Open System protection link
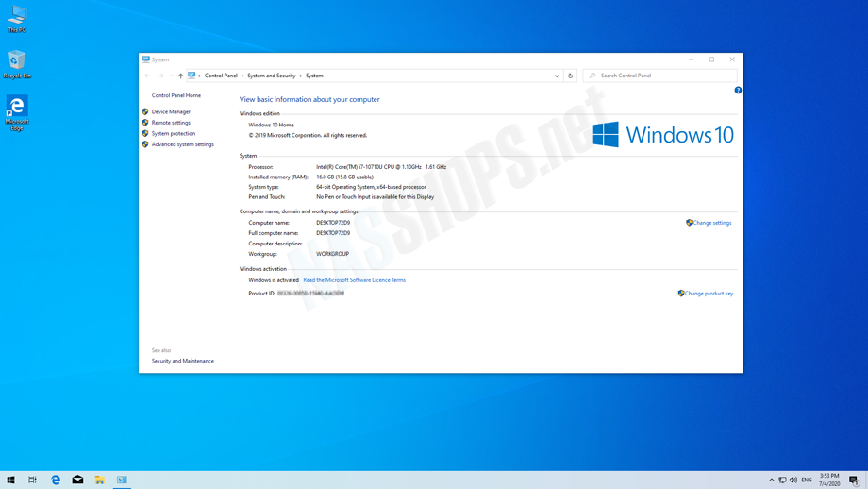868x489 pixels. coord(174,133)
